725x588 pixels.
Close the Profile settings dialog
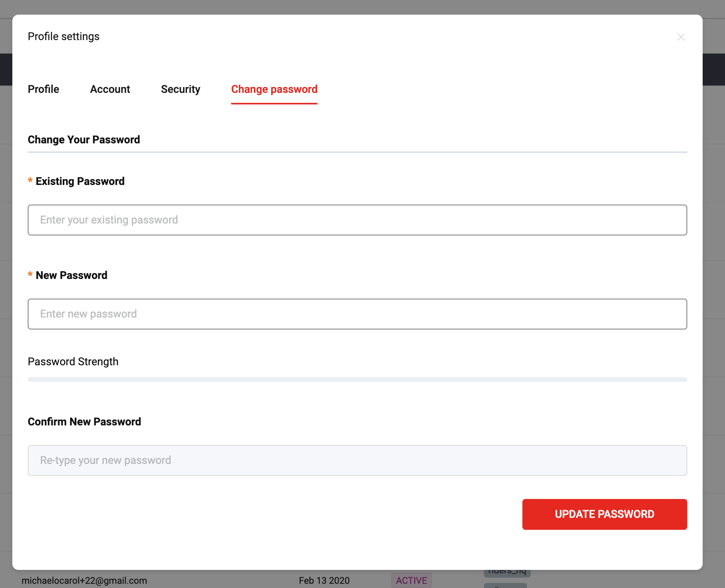coord(681,37)
